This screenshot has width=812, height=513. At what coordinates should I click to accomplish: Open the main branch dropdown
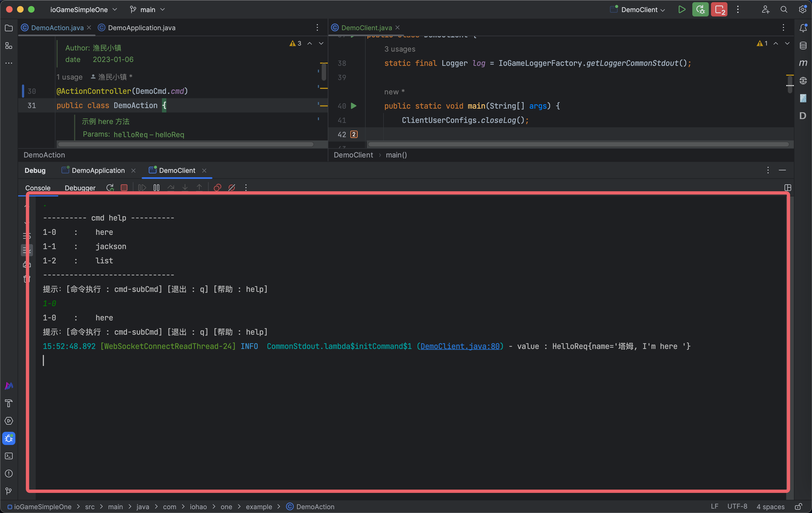(x=147, y=9)
